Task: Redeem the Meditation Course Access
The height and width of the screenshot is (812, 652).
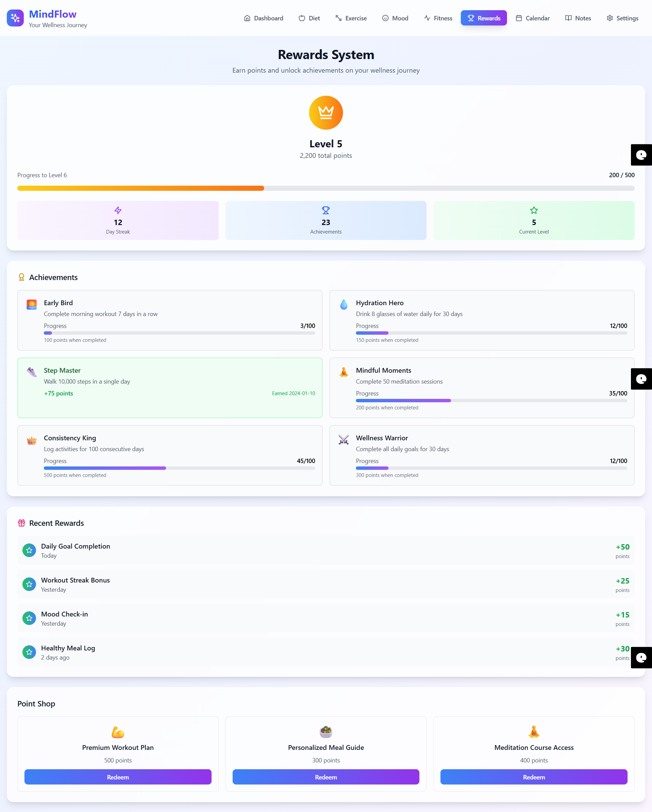Action: [x=534, y=777]
